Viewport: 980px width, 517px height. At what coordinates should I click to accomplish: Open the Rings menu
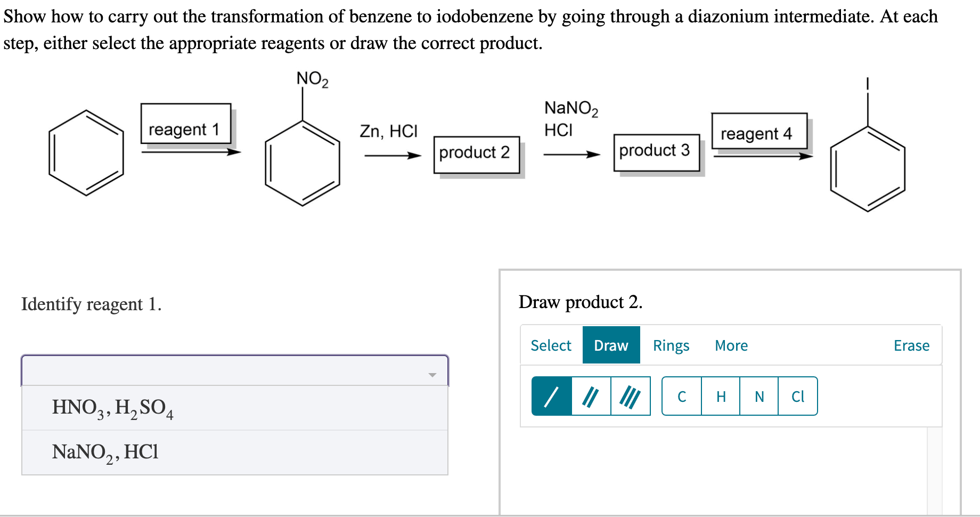pos(671,345)
